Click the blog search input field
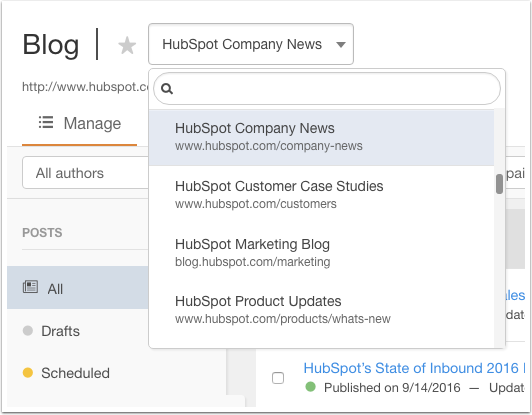 click(x=327, y=89)
